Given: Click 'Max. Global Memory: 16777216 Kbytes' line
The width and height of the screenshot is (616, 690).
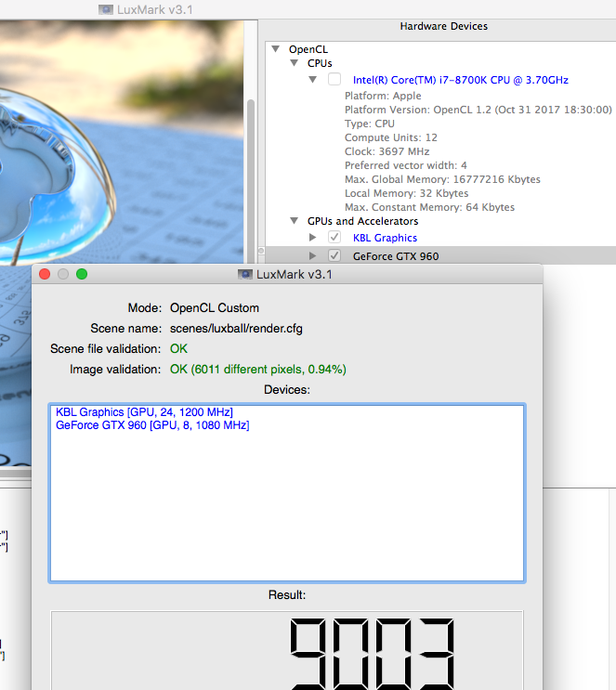Looking at the screenshot, I should pos(442,179).
